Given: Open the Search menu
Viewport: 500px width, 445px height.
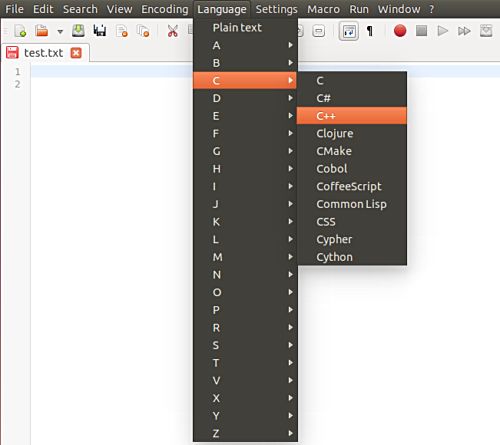Looking at the screenshot, I should 80,9.
